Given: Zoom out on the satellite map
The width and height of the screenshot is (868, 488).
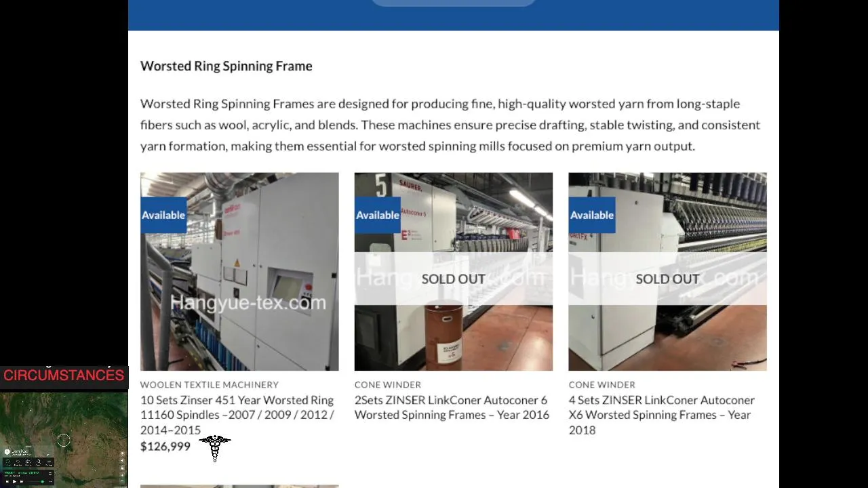Looking at the screenshot, I should 122,481.
